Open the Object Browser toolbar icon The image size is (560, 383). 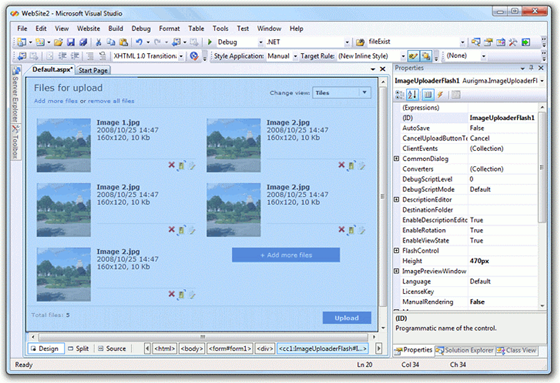click(x=501, y=42)
